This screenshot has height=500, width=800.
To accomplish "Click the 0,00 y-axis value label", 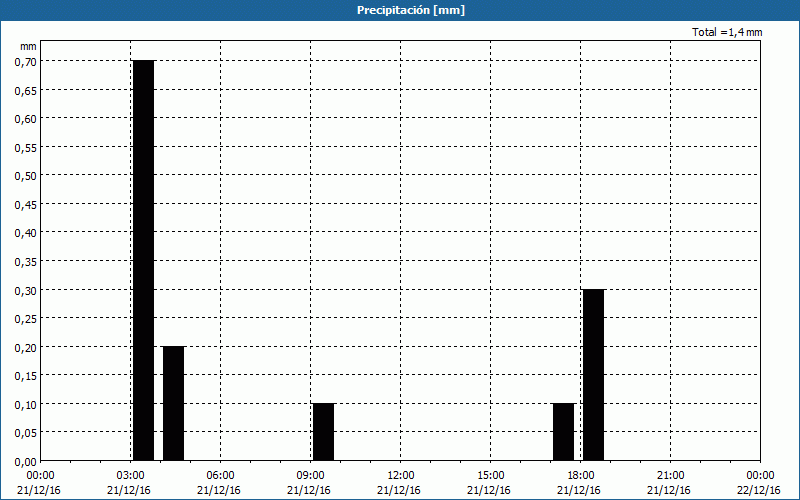I will tap(25, 461).
